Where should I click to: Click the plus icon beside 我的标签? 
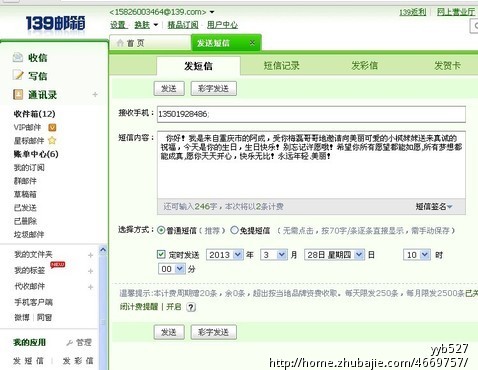90,271
